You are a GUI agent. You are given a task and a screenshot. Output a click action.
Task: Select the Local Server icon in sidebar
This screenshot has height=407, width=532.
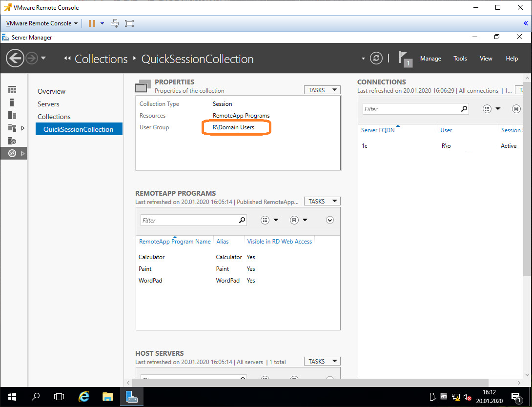coord(12,102)
